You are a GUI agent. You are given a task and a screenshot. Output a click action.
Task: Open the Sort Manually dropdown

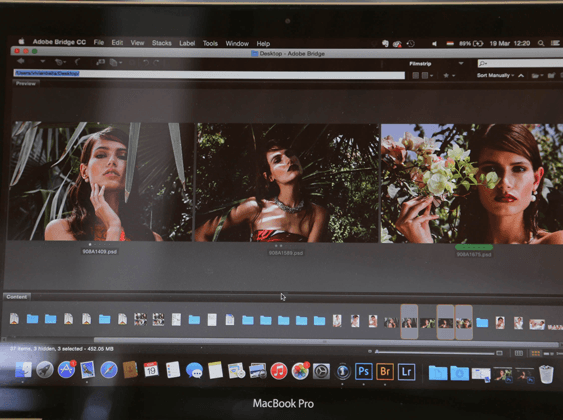tap(495, 75)
